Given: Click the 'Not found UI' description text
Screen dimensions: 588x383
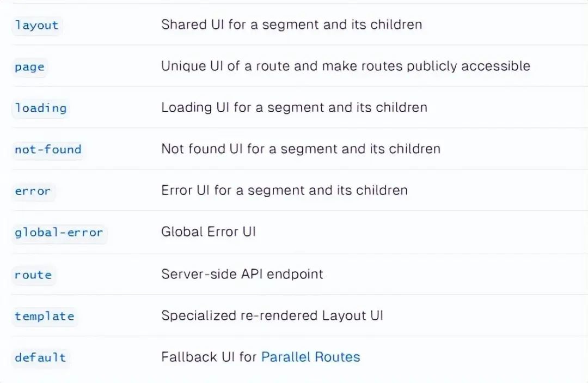Looking at the screenshot, I should pyautogui.click(x=301, y=149).
